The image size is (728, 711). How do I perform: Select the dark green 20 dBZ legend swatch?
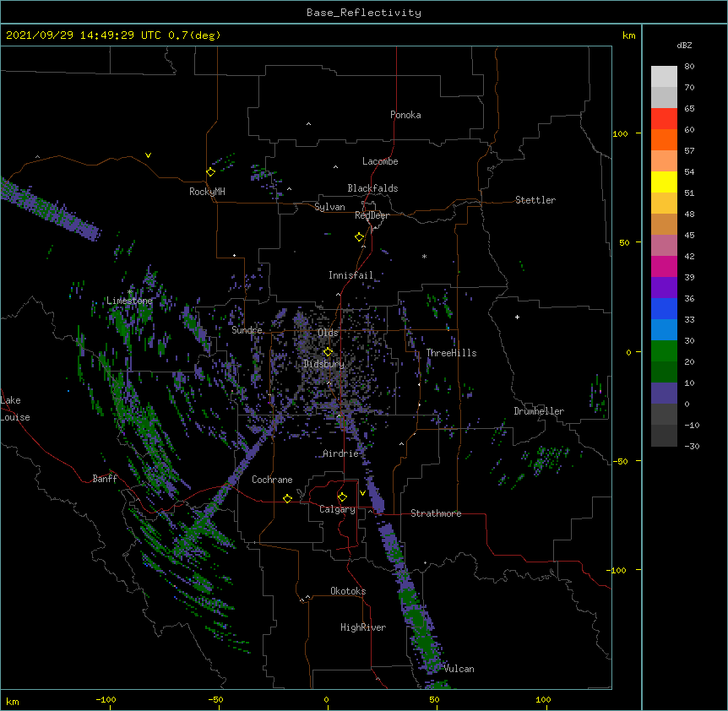(664, 372)
